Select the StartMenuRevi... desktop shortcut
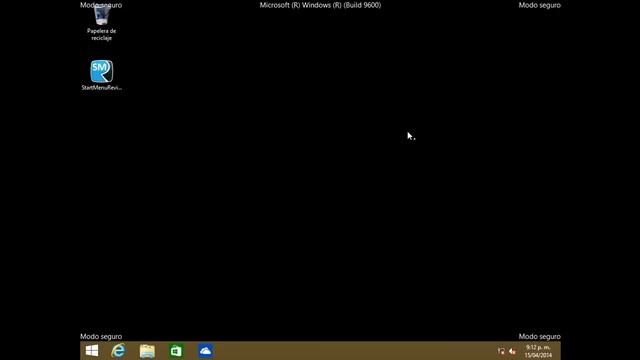640x360 pixels. coord(101,75)
